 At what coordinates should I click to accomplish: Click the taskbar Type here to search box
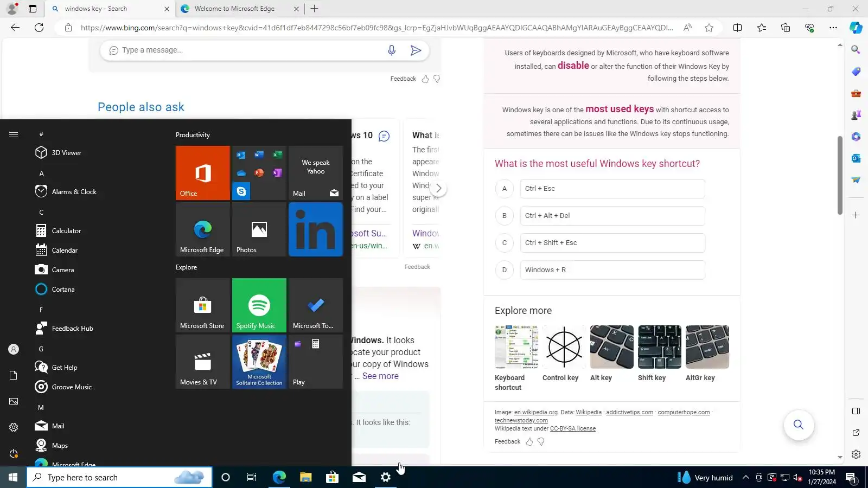pyautogui.click(x=119, y=477)
